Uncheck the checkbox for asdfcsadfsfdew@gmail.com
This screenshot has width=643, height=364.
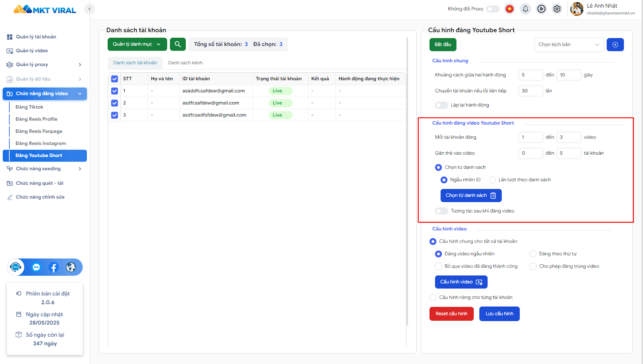click(115, 115)
